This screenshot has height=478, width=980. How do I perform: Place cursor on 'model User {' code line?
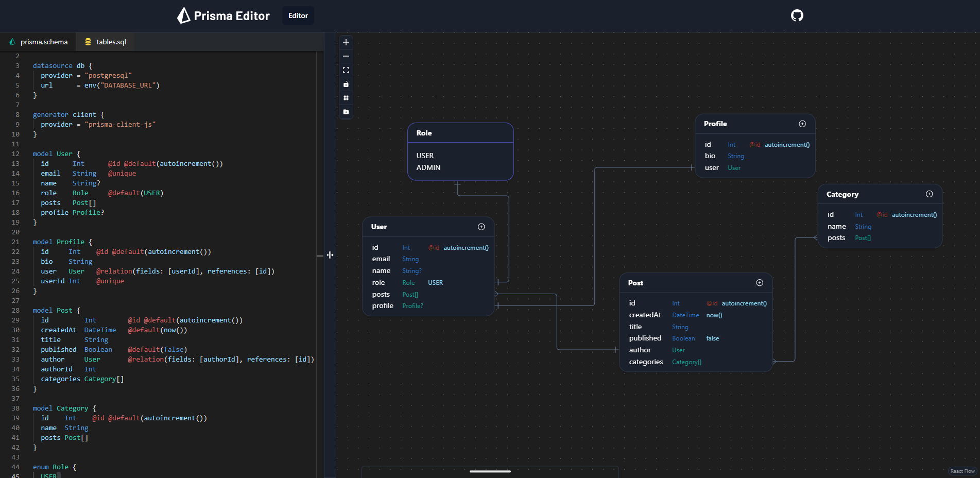[x=57, y=153]
